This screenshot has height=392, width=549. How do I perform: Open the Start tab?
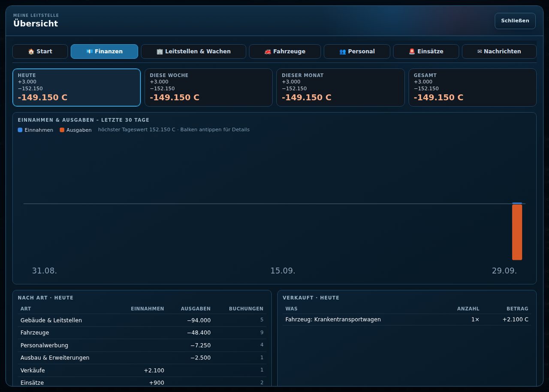(x=40, y=51)
